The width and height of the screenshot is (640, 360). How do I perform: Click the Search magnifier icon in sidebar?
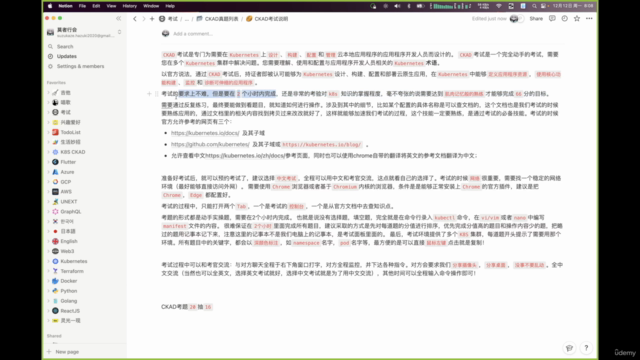tap(51, 47)
